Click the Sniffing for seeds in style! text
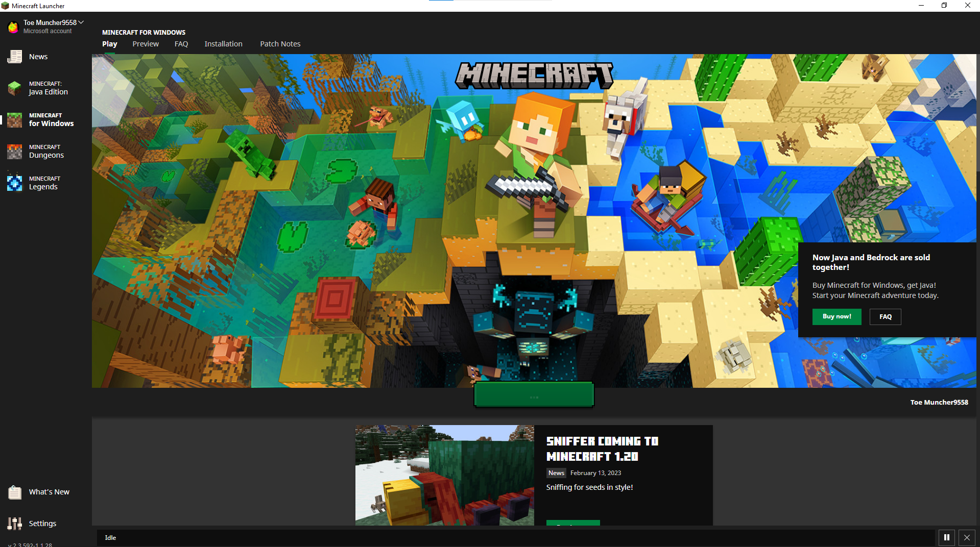Image resolution: width=980 pixels, height=547 pixels. click(x=590, y=487)
